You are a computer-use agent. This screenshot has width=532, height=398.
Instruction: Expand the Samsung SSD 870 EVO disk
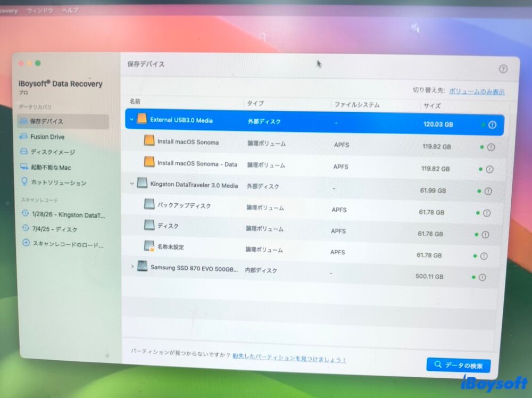click(132, 266)
